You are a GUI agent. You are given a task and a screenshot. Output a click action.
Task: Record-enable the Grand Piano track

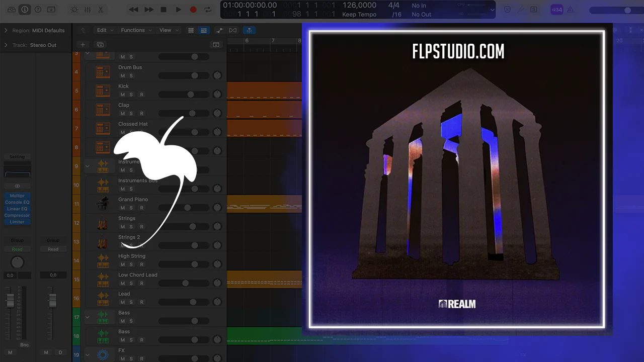141,208
